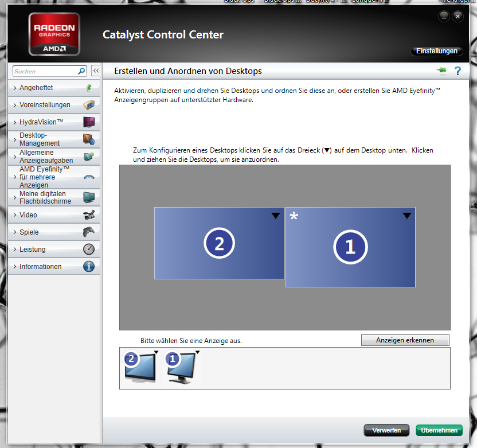Open the triangle menu on desktop 1
The height and width of the screenshot is (448, 477).
coord(407,216)
